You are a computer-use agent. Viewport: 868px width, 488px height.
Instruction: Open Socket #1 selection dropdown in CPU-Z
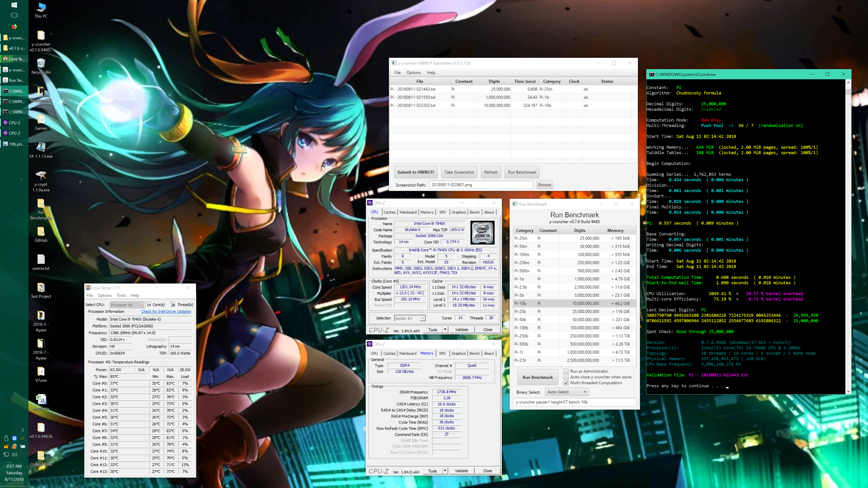click(x=410, y=318)
